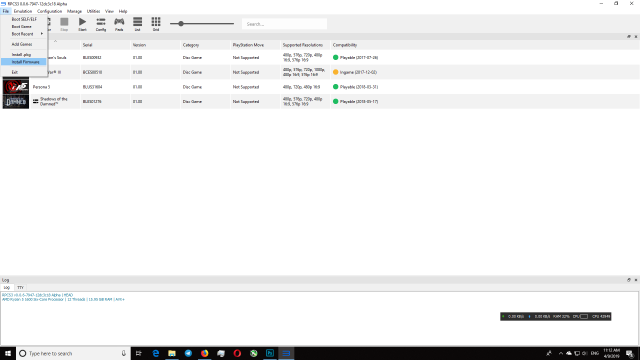
Task: Switch to Grid view icon
Action: [x=156, y=24]
